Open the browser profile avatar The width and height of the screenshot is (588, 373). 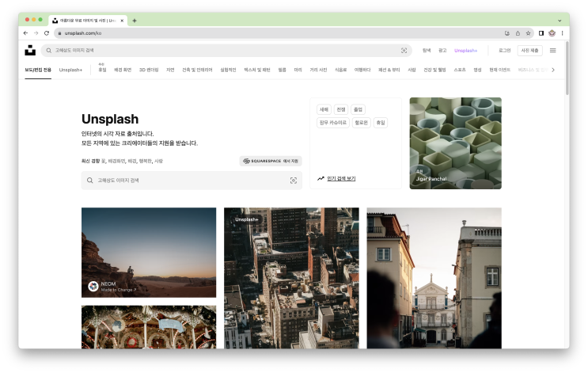point(552,33)
